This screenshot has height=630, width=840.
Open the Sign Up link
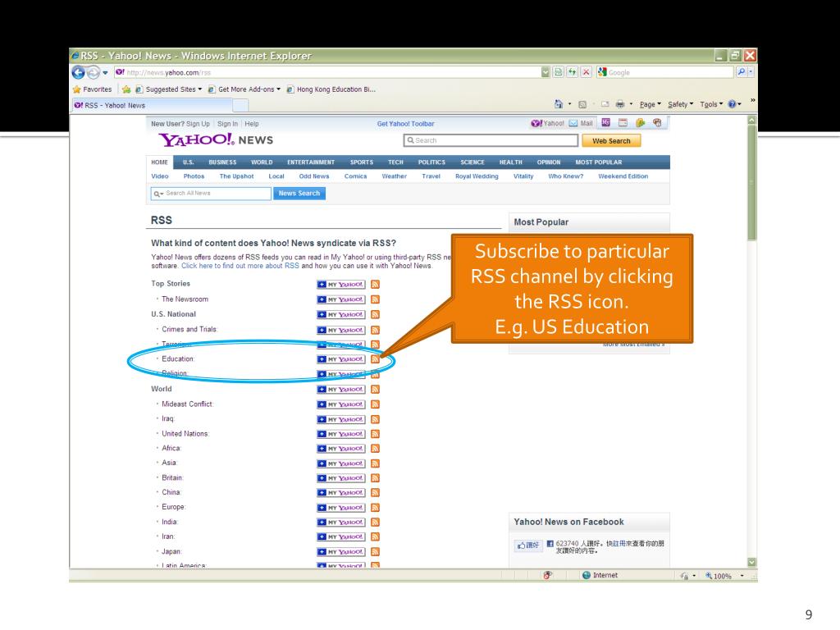coord(198,124)
